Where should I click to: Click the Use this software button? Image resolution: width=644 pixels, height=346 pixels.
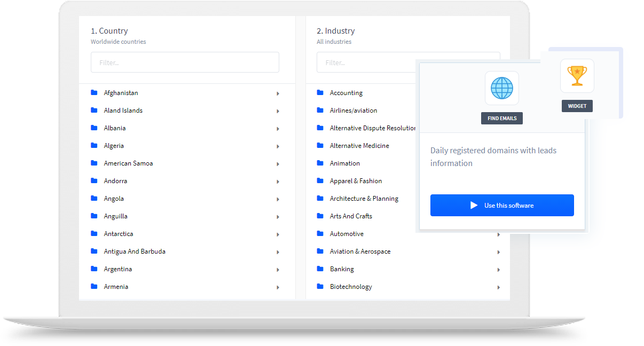pyautogui.click(x=502, y=205)
